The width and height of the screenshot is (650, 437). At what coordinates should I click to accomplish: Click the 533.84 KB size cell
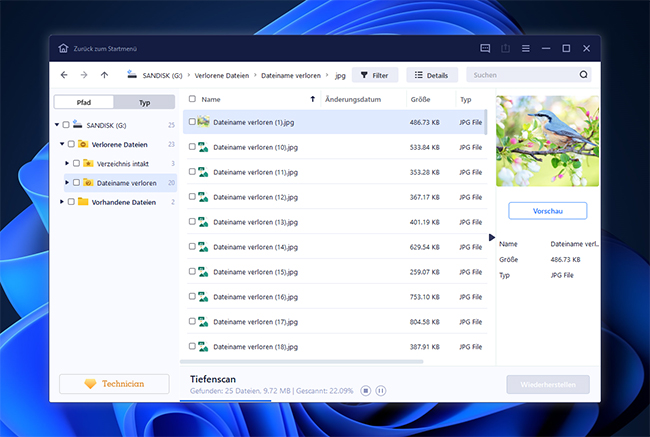pos(424,147)
